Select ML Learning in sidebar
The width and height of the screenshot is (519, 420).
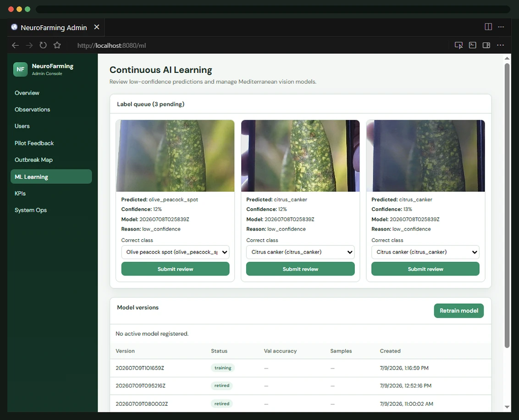point(51,177)
